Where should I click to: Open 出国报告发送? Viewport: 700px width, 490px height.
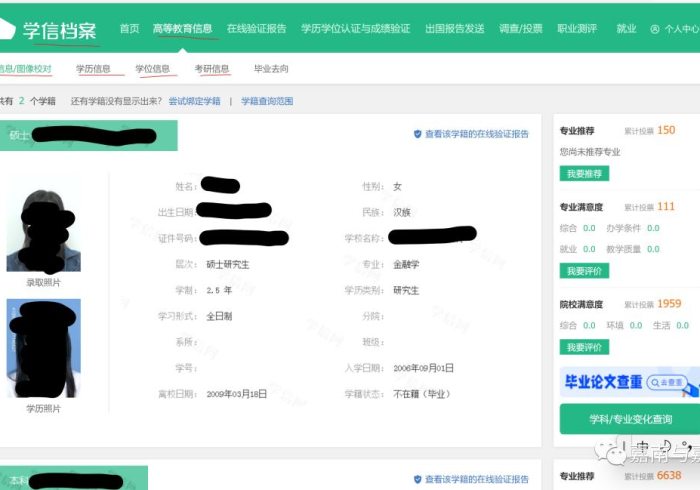(x=454, y=29)
